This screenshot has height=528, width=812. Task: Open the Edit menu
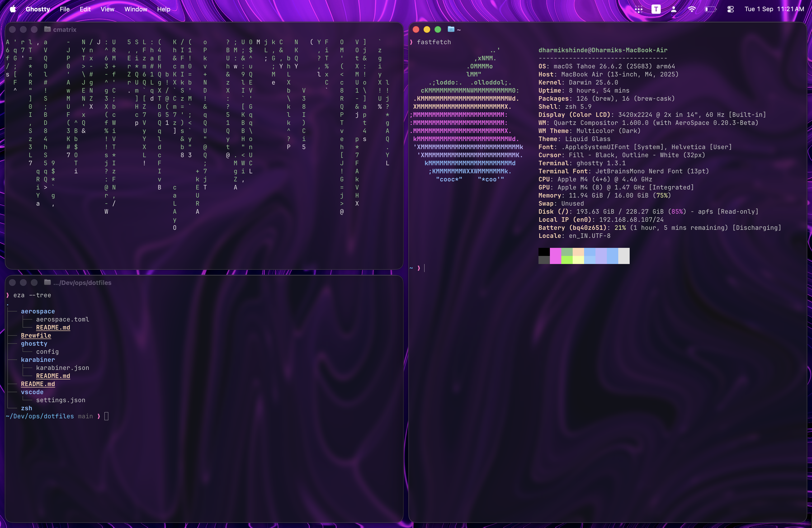pos(85,9)
